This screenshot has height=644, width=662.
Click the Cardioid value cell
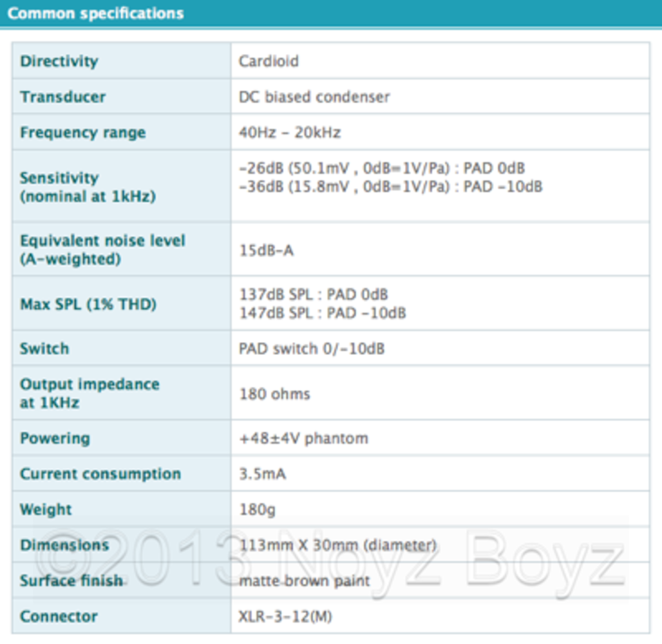(x=268, y=61)
